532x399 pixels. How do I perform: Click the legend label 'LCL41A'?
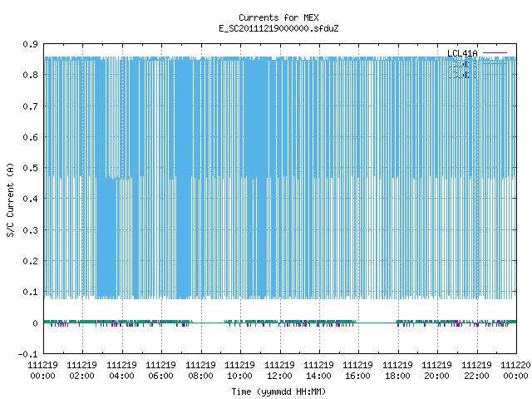click(x=462, y=53)
